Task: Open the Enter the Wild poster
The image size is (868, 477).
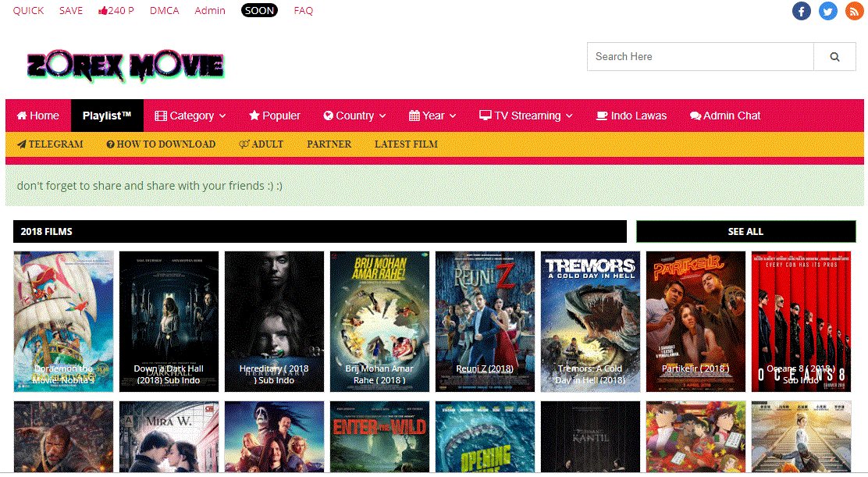Action: click(379, 436)
